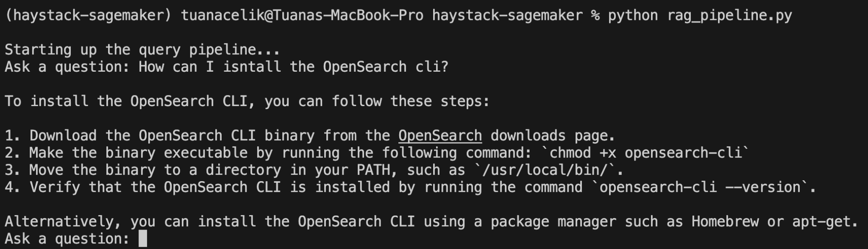This screenshot has width=868, height=249.
Task: Click the 'python rag_pipeline.py' command text
Action: click(700, 16)
